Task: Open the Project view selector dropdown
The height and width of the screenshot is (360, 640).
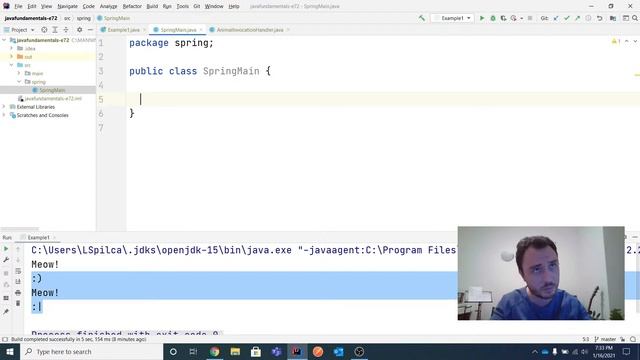Action: [x=19, y=30]
